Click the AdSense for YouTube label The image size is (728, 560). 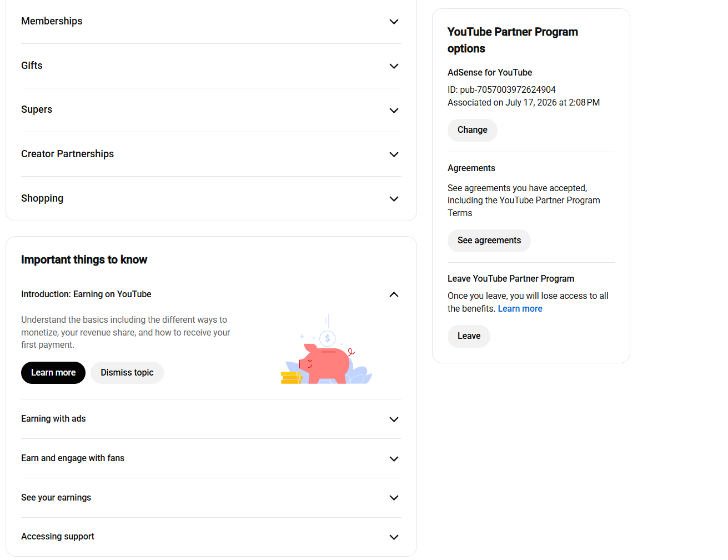tap(490, 73)
